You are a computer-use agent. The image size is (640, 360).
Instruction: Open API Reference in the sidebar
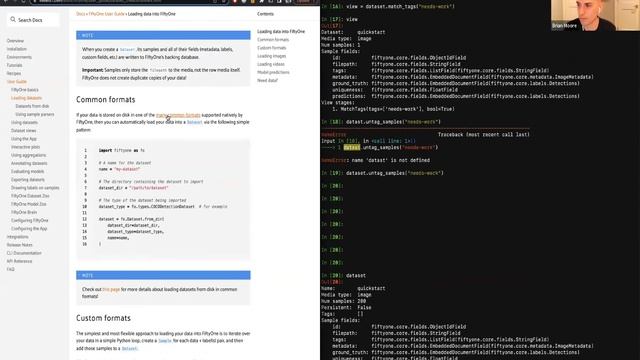tap(19, 261)
